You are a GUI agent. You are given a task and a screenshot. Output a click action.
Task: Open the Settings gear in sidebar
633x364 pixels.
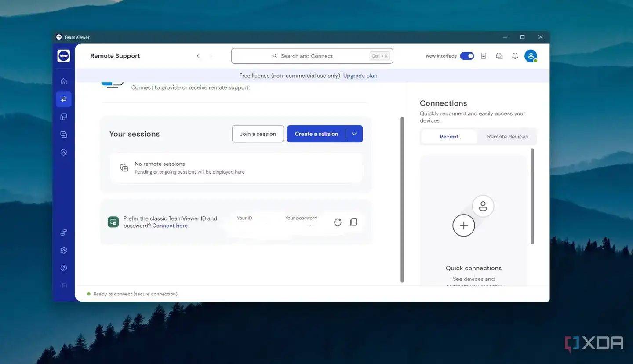[x=64, y=250]
